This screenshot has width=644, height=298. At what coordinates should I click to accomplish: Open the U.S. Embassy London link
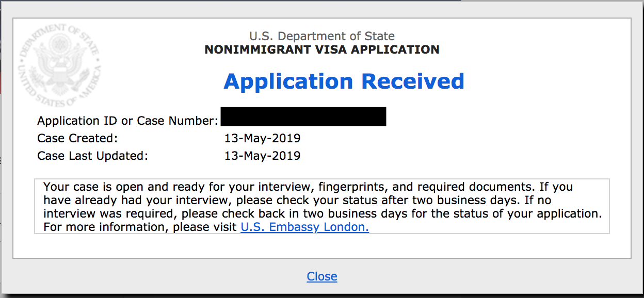[304, 227]
